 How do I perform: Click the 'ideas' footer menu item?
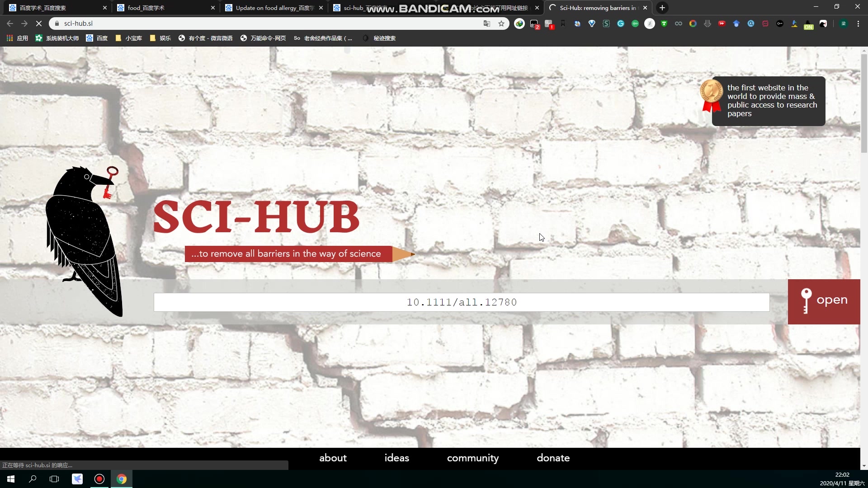tap(397, 458)
